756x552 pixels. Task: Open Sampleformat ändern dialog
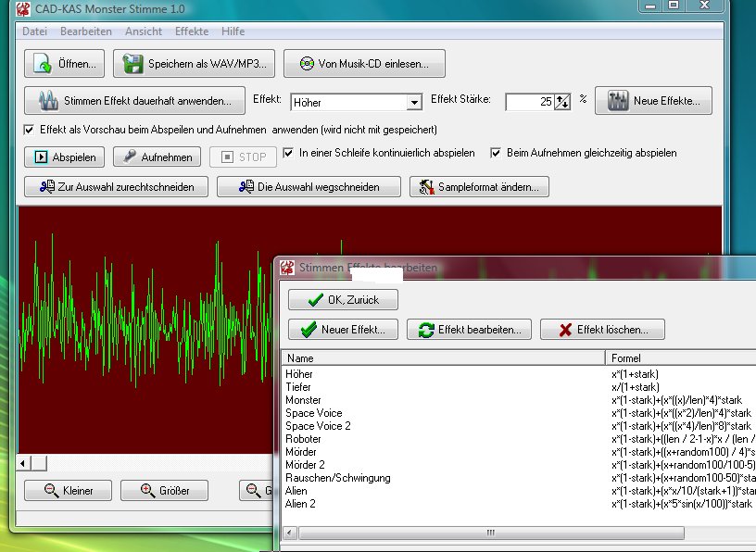(479, 187)
